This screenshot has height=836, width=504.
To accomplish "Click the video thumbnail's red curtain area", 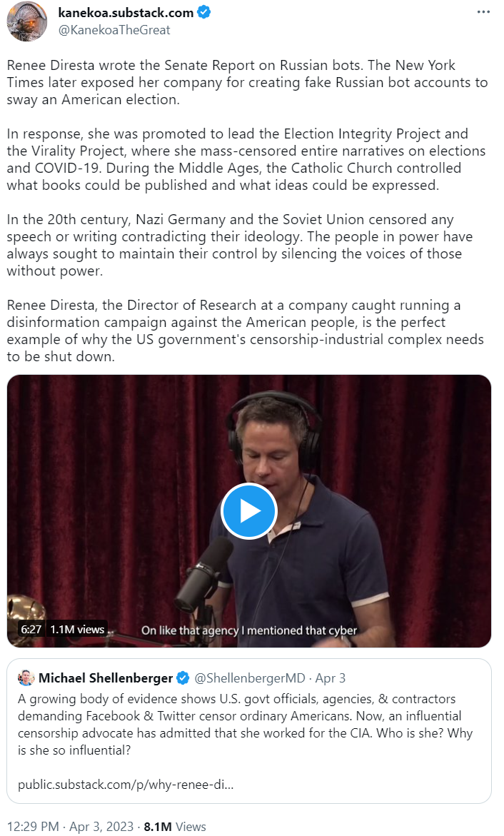I will click(x=106, y=480).
